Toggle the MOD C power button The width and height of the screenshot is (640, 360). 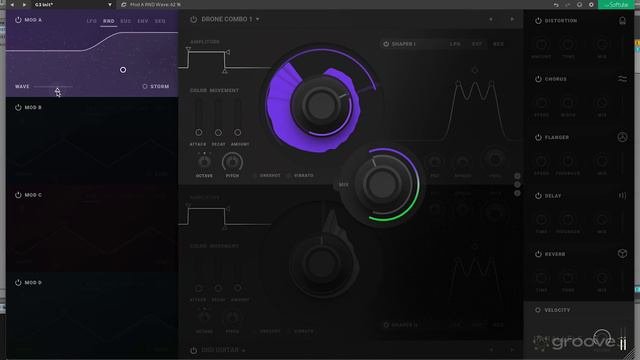pos(18,195)
